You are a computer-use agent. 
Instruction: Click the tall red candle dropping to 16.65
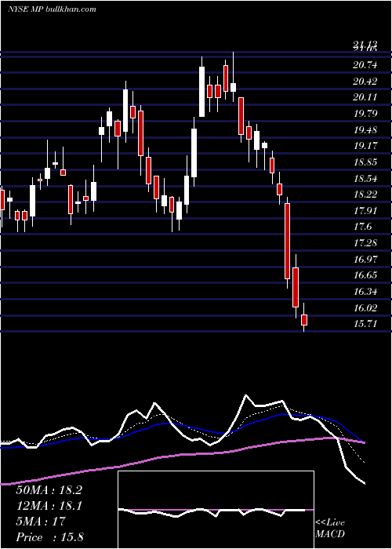[x=288, y=241]
